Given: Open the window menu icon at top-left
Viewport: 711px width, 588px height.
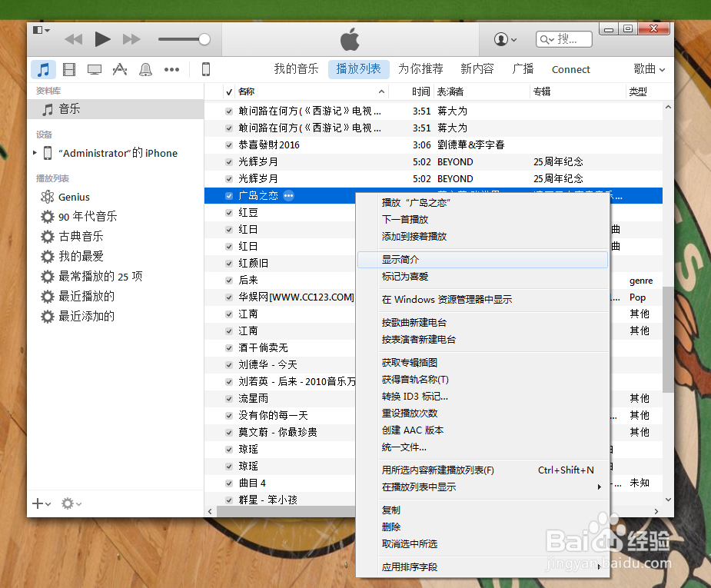Looking at the screenshot, I should click(41, 30).
